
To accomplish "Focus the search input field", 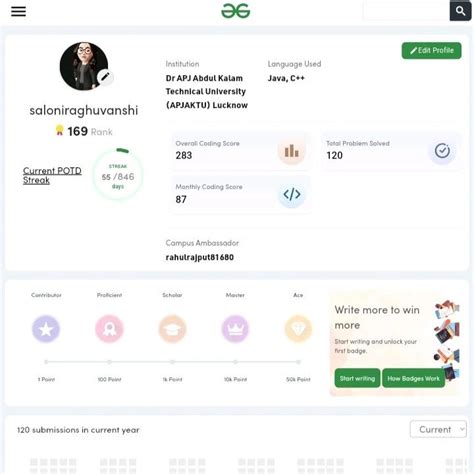I will tap(406, 11).
